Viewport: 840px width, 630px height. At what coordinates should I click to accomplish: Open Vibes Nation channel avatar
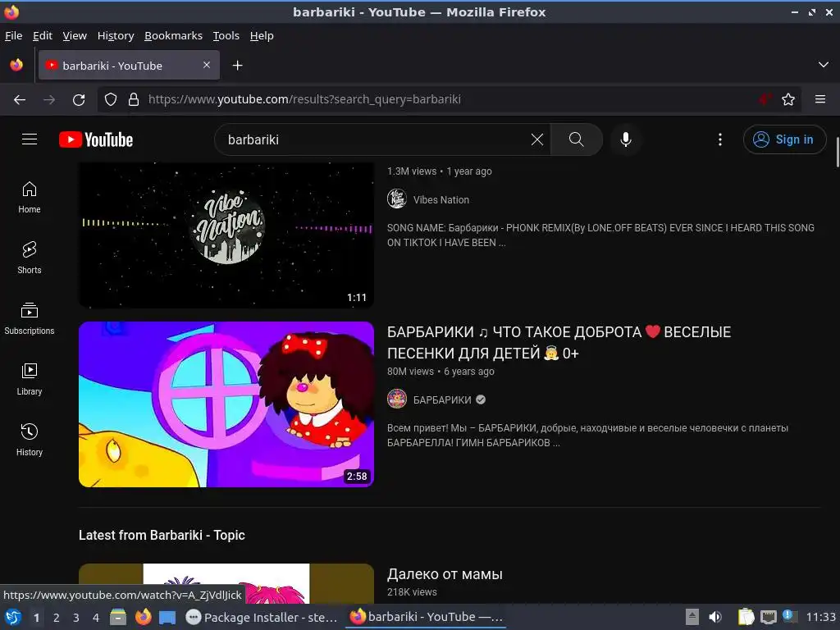[x=397, y=199]
